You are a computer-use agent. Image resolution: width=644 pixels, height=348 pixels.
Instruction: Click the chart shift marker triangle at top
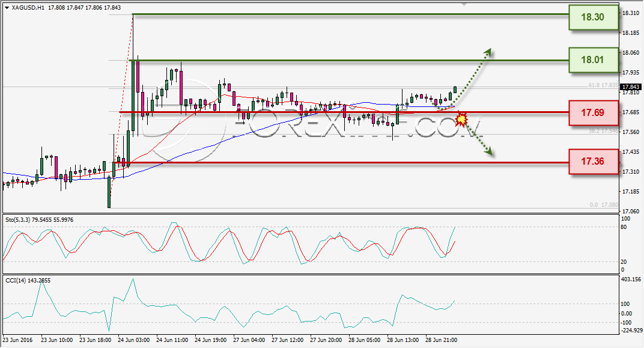pos(464,4)
